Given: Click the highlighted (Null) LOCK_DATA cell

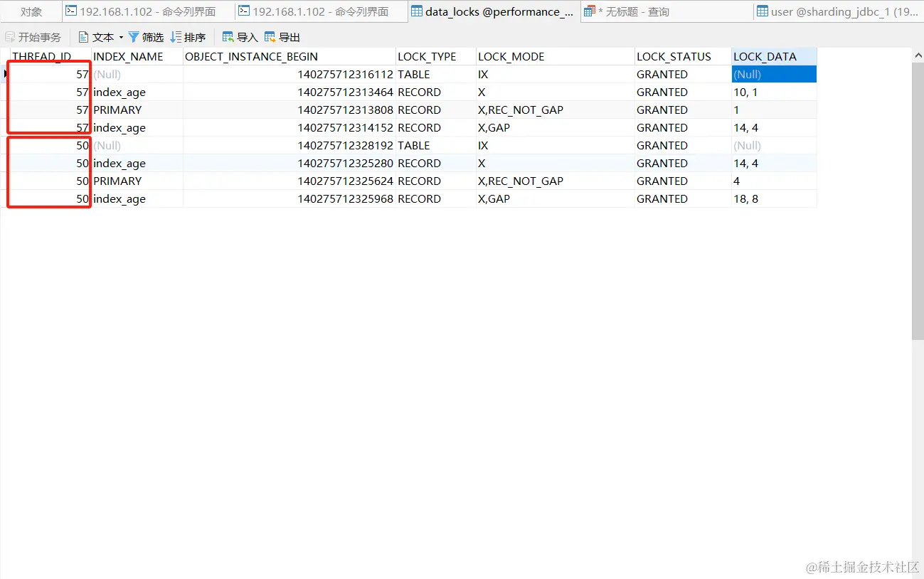Looking at the screenshot, I should tap(774, 75).
